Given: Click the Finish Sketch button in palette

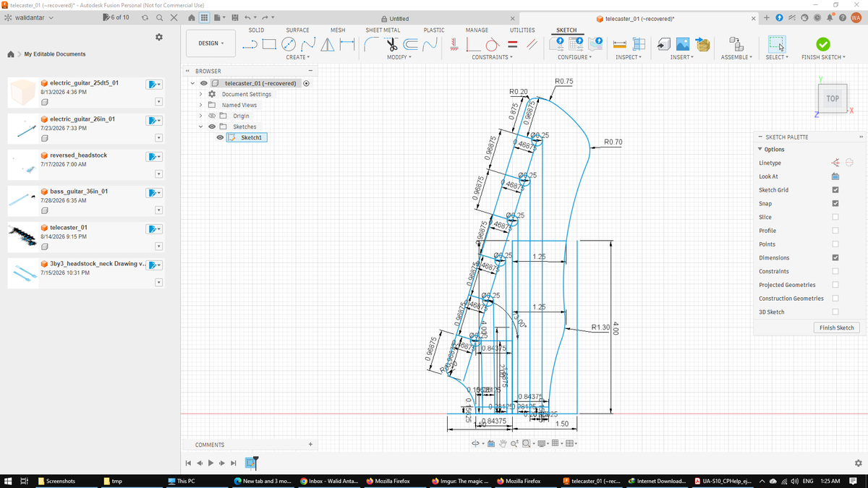Looking at the screenshot, I should [836, 328].
